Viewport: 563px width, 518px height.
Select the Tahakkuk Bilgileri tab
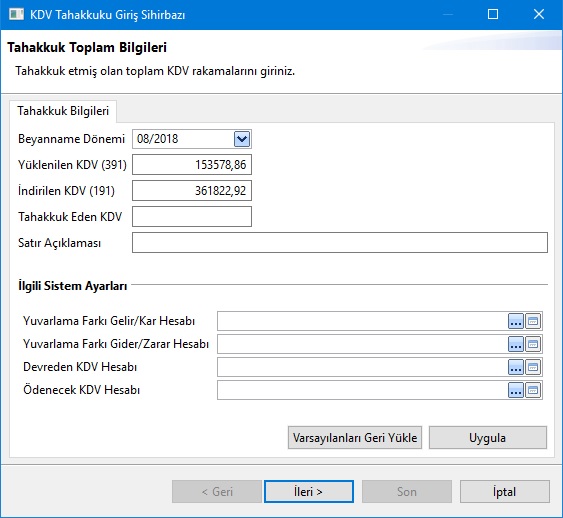[x=63, y=111]
